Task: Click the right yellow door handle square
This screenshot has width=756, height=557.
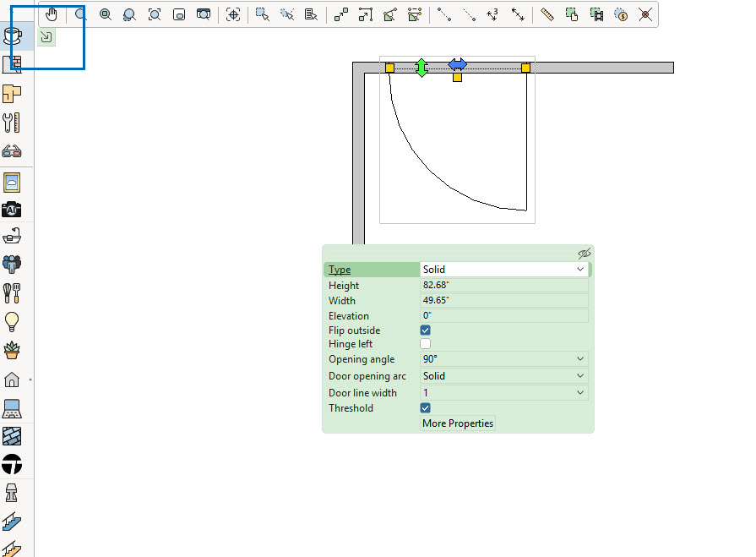Action: (525, 68)
